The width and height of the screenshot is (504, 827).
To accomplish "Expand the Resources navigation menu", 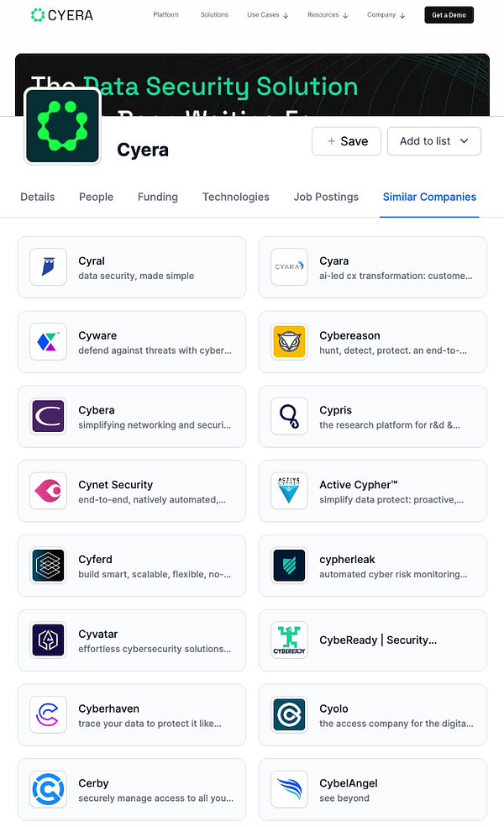I will point(328,15).
